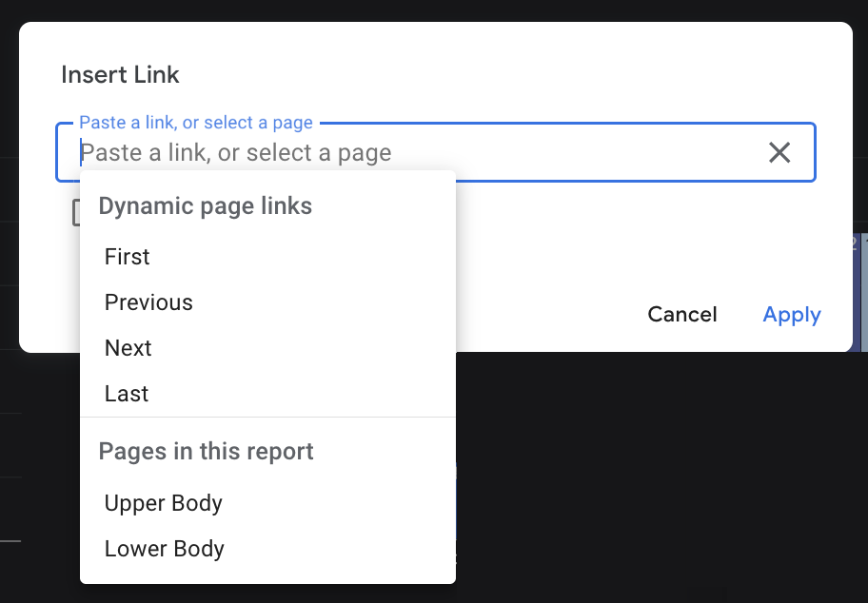Image resolution: width=868 pixels, height=603 pixels.
Task: Click the Pages in this report header
Action: point(207,451)
